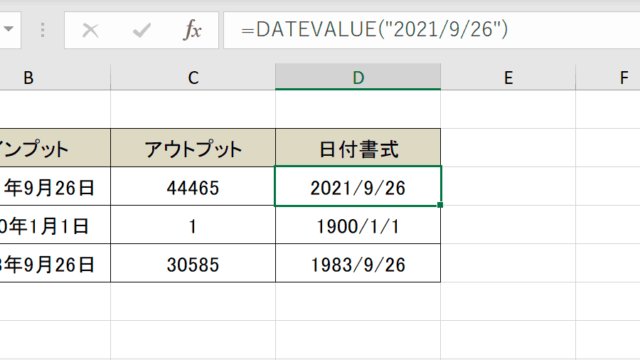Select column E header
The image size is (640, 360).
click(508, 77)
